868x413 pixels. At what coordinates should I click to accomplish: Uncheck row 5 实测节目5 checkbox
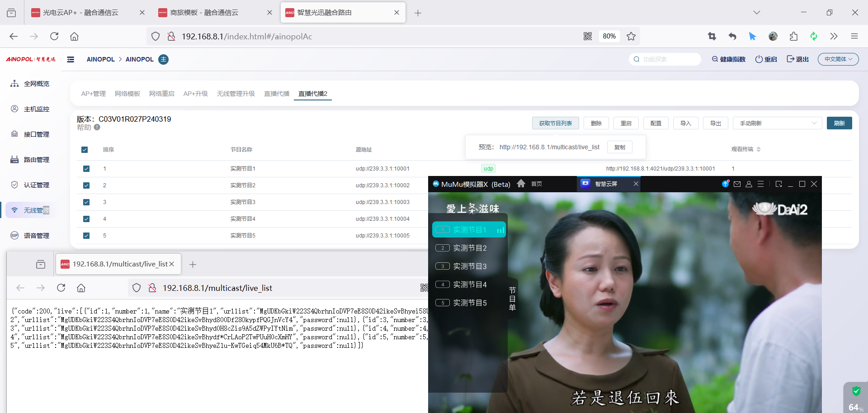(x=86, y=236)
